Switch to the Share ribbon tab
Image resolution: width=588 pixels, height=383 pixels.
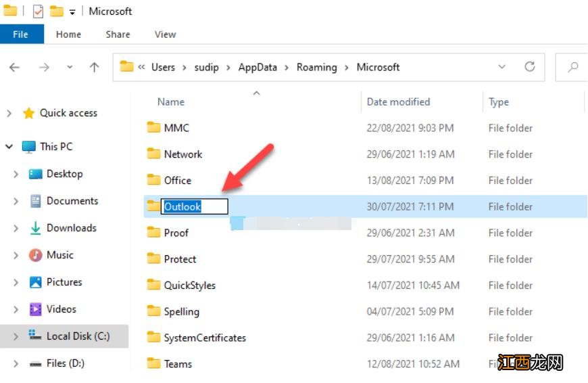pyautogui.click(x=118, y=34)
